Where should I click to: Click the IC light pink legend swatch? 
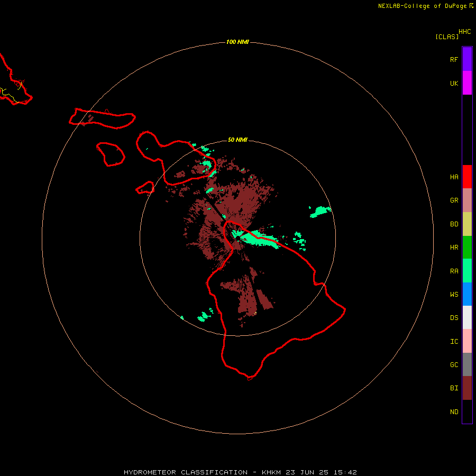coord(467,341)
